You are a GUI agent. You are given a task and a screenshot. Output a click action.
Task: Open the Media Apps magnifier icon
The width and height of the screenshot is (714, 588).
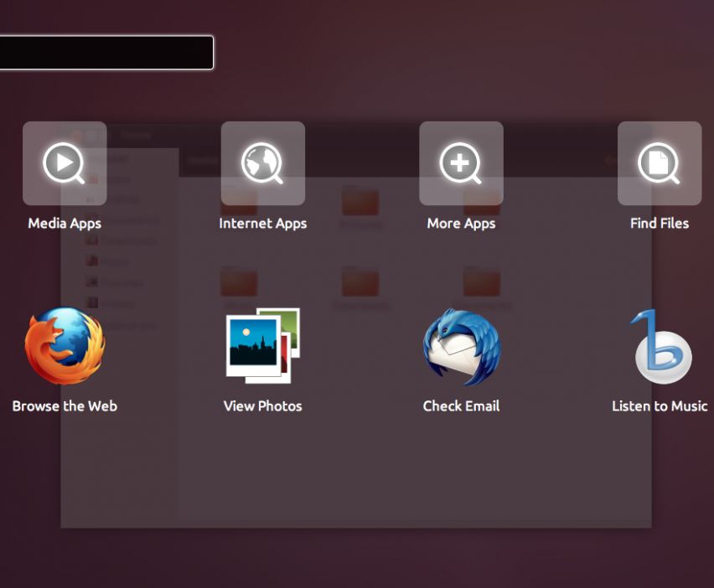pos(65,163)
